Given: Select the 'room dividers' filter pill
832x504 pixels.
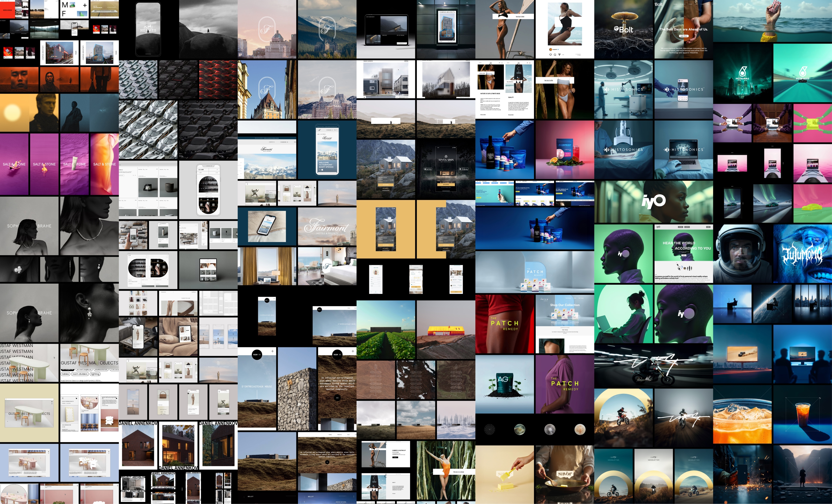Looking at the screenshot, I should pos(80,374).
